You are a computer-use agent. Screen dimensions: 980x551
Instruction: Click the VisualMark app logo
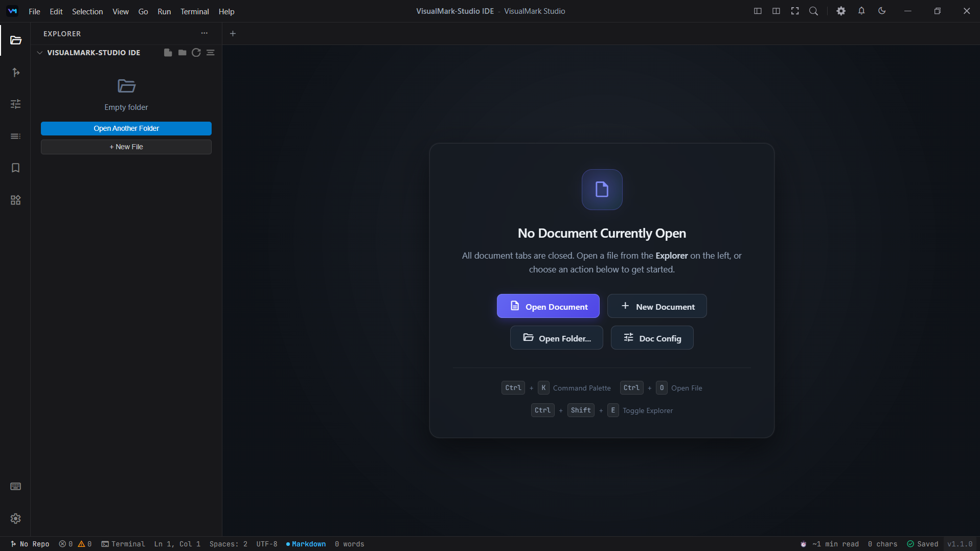coord(12,11)
